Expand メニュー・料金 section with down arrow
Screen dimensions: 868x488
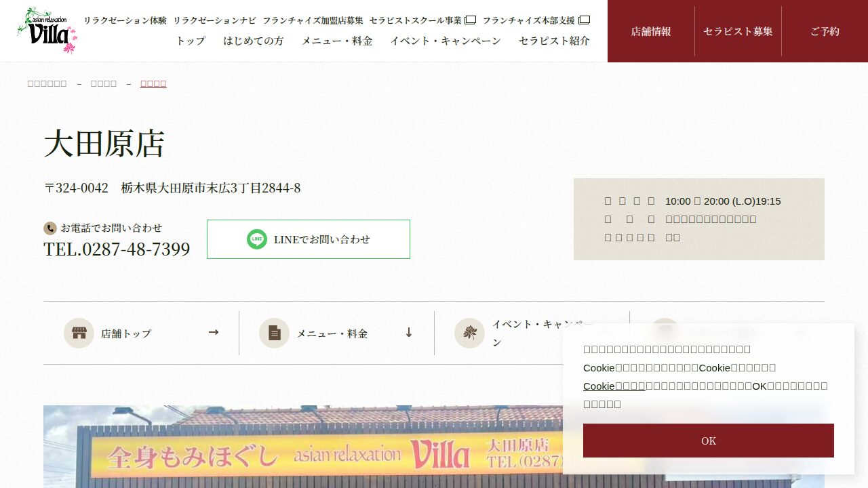point(409,332)
